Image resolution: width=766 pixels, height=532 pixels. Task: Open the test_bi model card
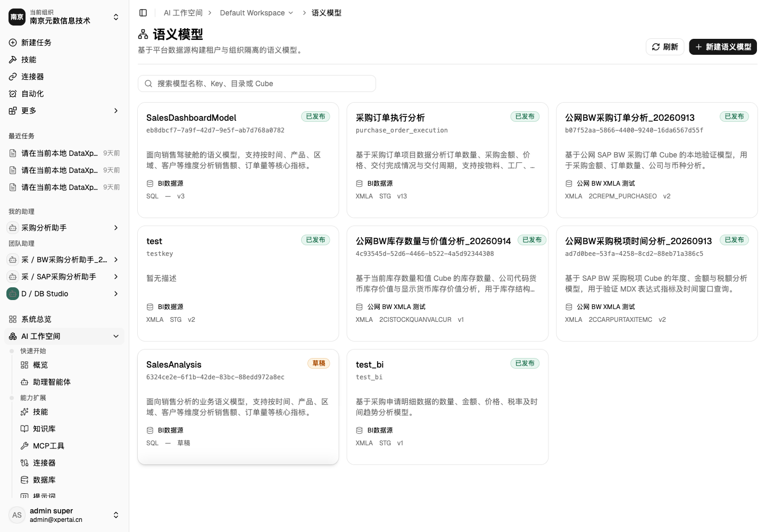coord(447,407)
